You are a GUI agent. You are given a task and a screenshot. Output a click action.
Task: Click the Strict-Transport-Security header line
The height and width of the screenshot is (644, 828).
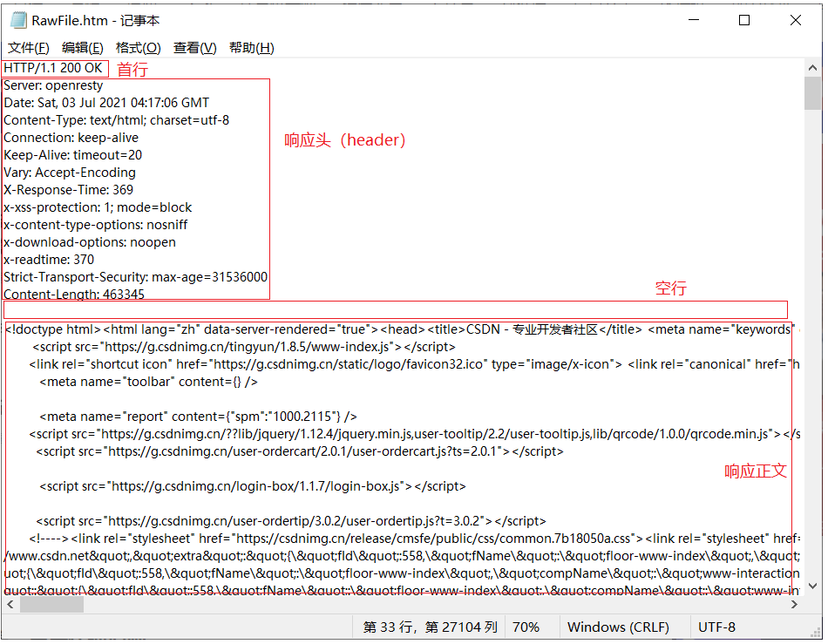(x=136, y=277)
